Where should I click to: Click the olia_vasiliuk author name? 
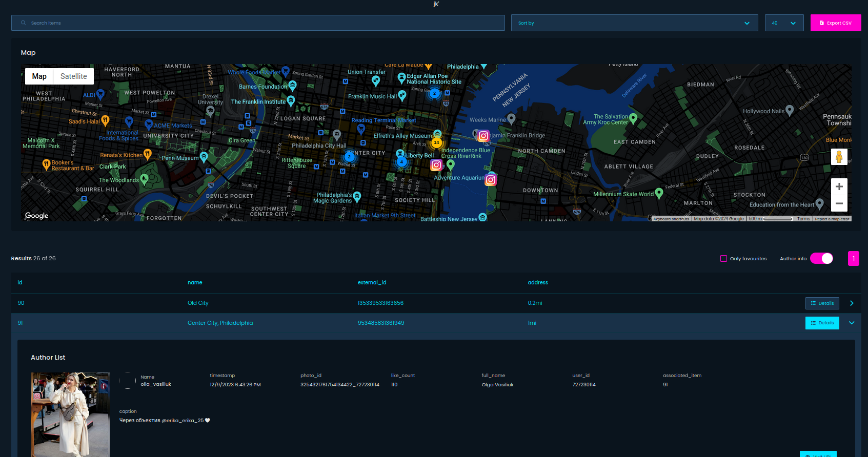(x=156, y=384)
